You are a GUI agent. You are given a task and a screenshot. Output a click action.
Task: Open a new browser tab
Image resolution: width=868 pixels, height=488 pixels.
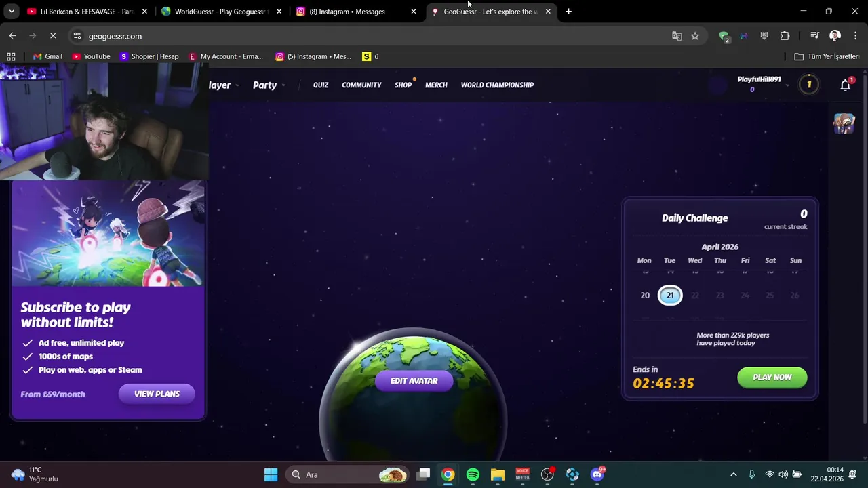(x=568, y=12)
